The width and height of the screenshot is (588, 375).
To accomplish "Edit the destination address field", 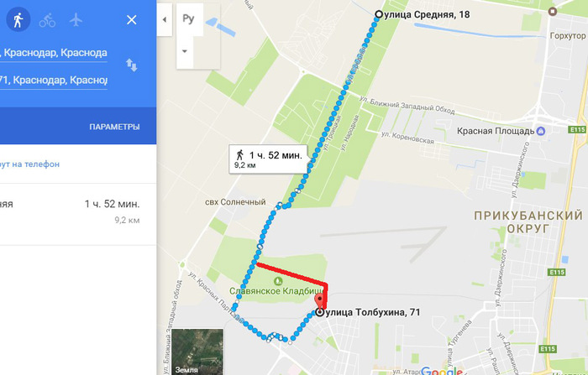I will pyautogui.click(x=54, y=81).
